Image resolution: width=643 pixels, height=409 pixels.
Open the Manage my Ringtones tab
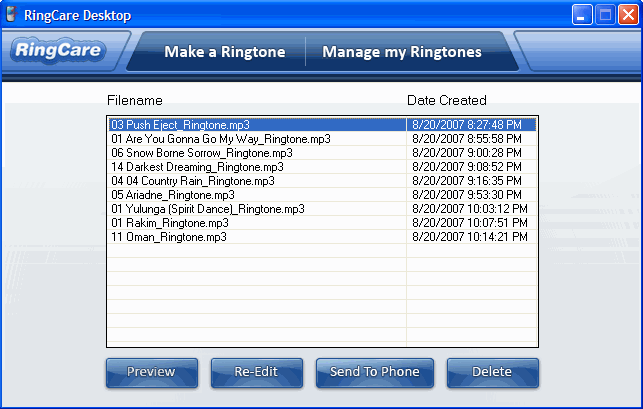click(401, 52)
